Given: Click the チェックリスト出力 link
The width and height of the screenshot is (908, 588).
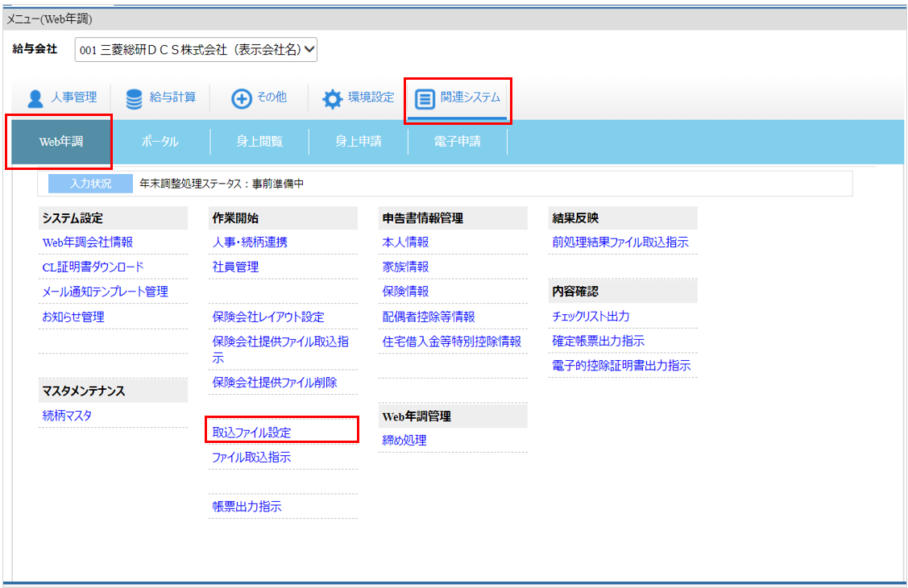Looking at the screenshot, I should (591, 317).
